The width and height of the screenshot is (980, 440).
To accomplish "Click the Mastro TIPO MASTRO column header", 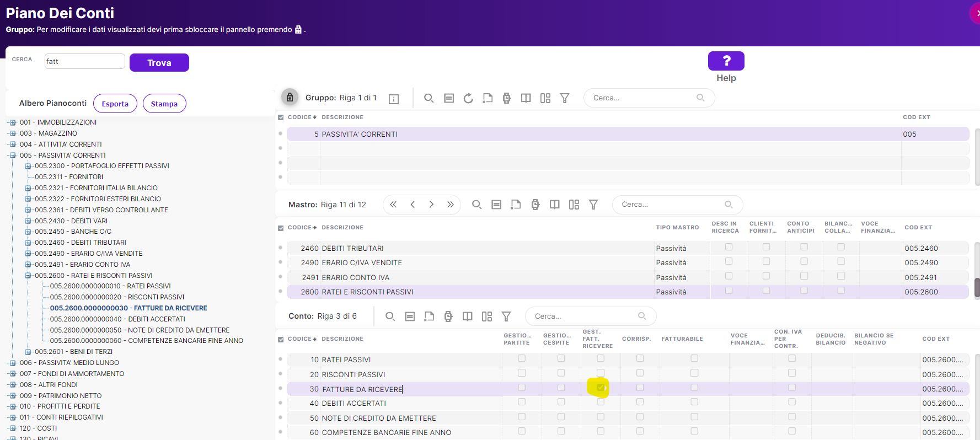I will coord(677,228).
